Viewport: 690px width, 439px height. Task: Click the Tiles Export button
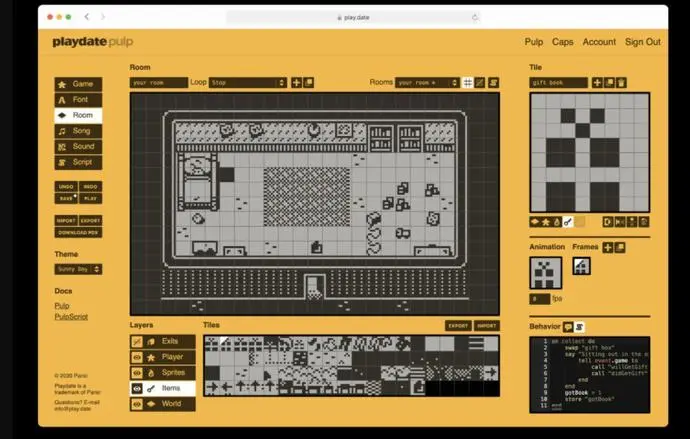(x=458, y=326)
